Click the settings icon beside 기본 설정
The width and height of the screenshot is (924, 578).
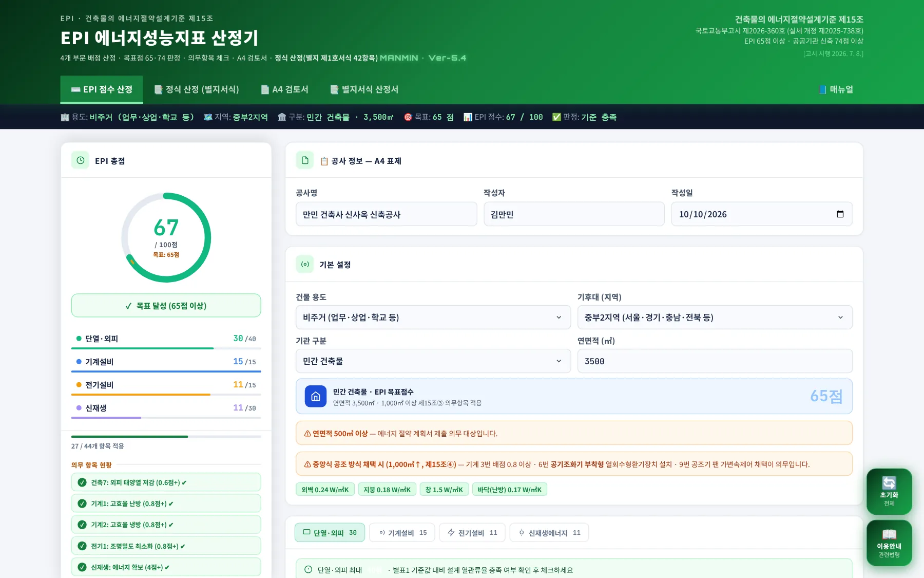click(x=305, y=264)
